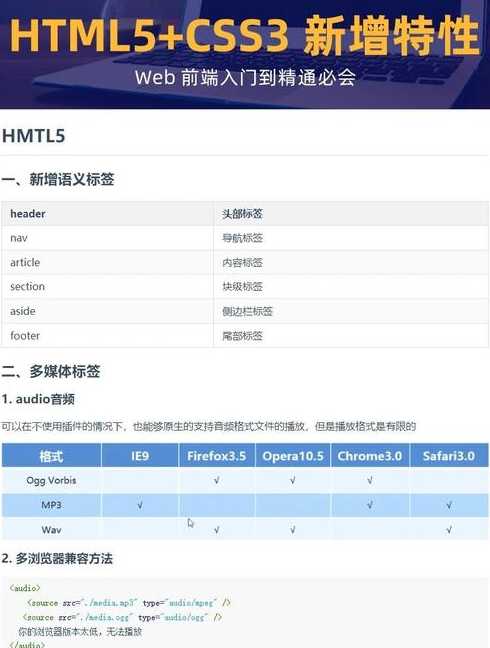
Task: Select the footer table cell
Action: (x=107, y=336)
